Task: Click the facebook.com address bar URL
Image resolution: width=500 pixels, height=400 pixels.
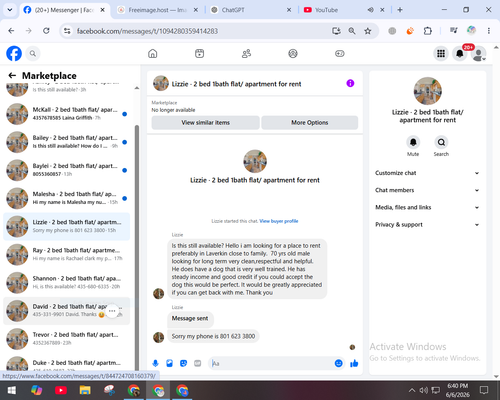Action: [x=147, y=31]
